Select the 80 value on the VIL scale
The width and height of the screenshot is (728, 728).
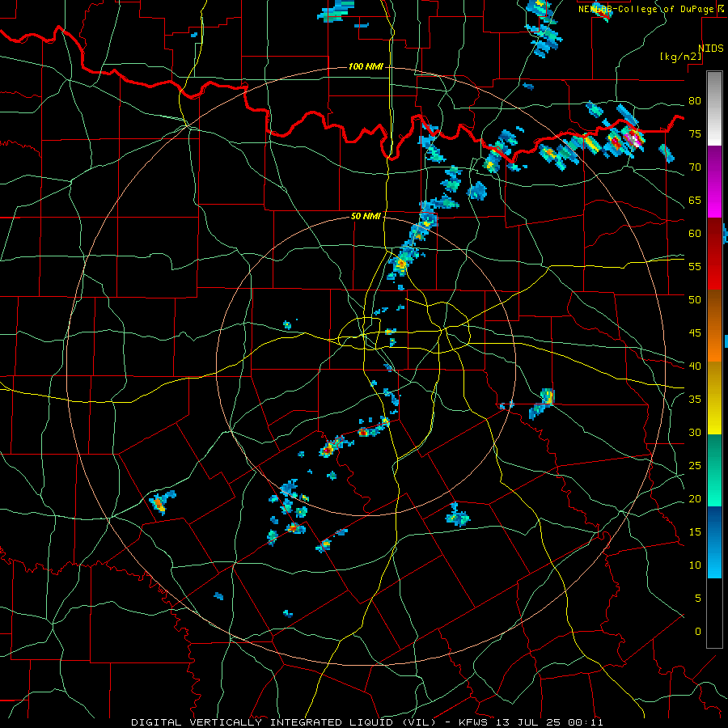(x=695, y=101)
